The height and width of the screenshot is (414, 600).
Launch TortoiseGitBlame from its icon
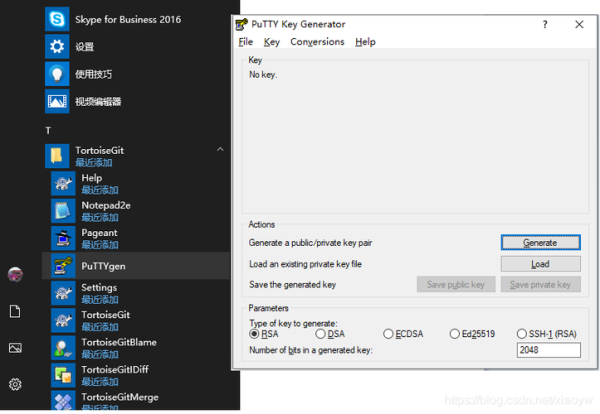[x=63, y=348]
